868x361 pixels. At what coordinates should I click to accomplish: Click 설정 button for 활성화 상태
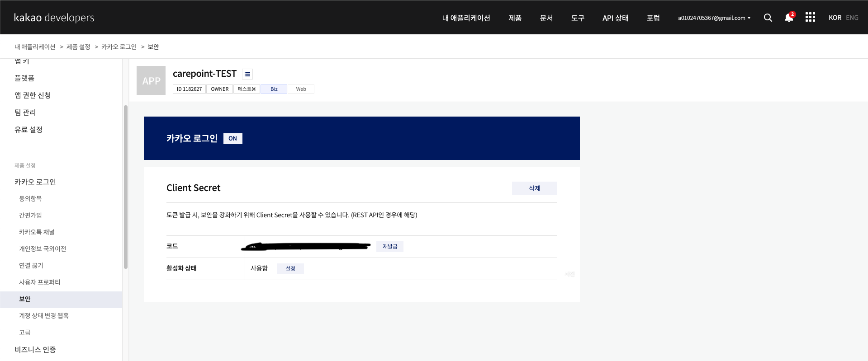[290, 269]
